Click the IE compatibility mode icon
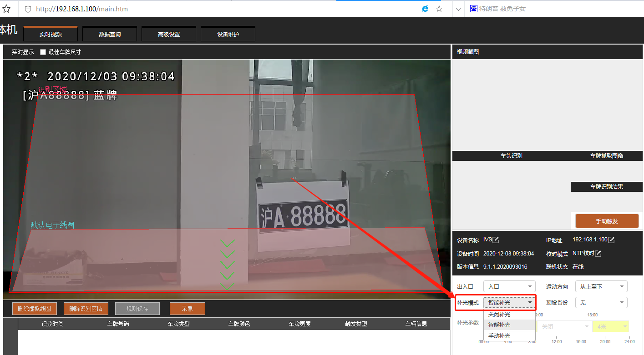This screenshot has height=355, width=644. (x=426, y=9)
